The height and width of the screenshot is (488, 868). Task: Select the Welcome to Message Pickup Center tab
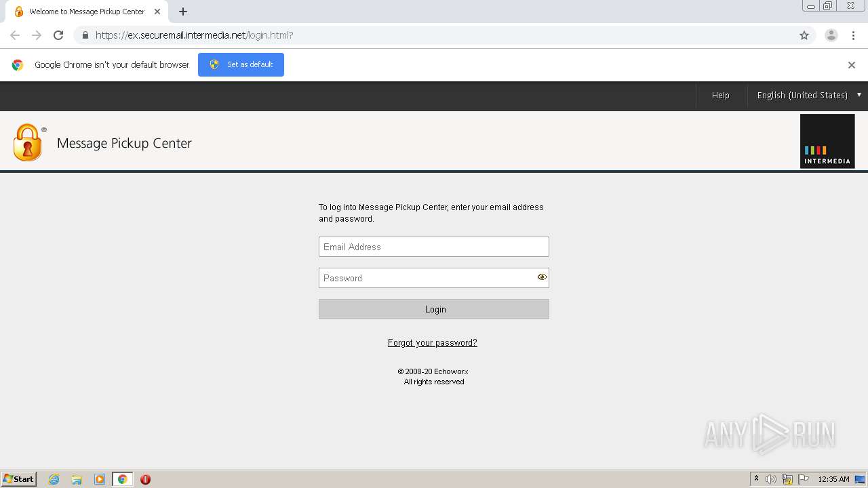(87, 12)
